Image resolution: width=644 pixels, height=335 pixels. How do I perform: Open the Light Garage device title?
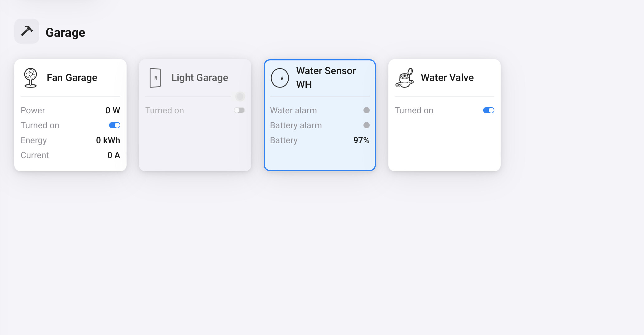pyautogui.click(x=200, y=78)
